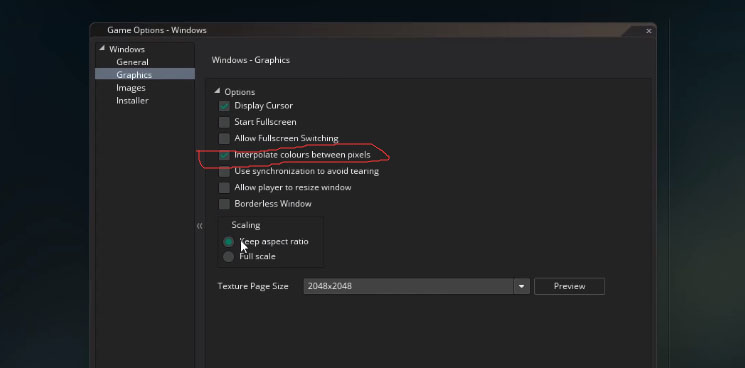The height and width of the screenshot is (368, 745).
Task: Enable synchronization to avoid tearing
Action: click(x=224, y=171)
